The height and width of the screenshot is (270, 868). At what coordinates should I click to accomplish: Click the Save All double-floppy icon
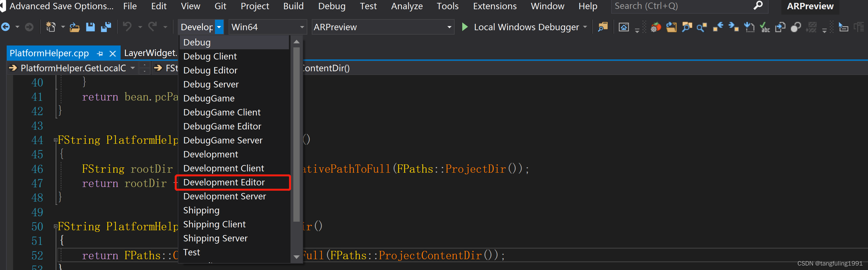tap(106, 27)
